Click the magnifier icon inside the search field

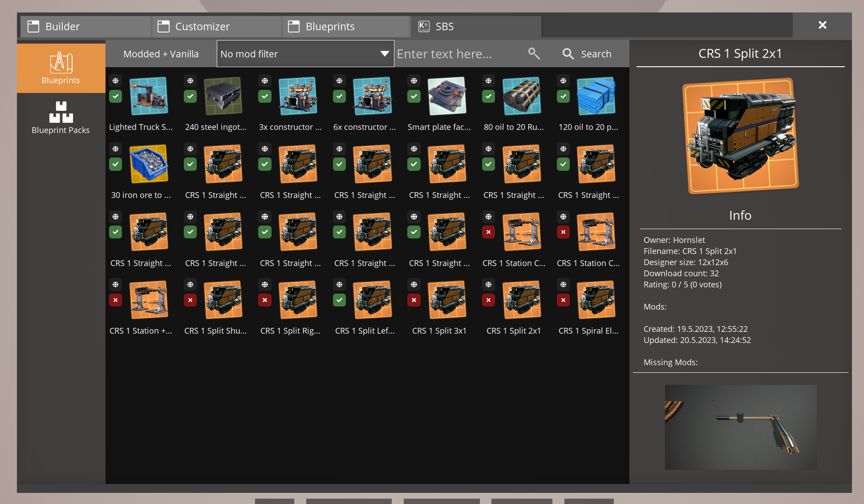[534, 53]
